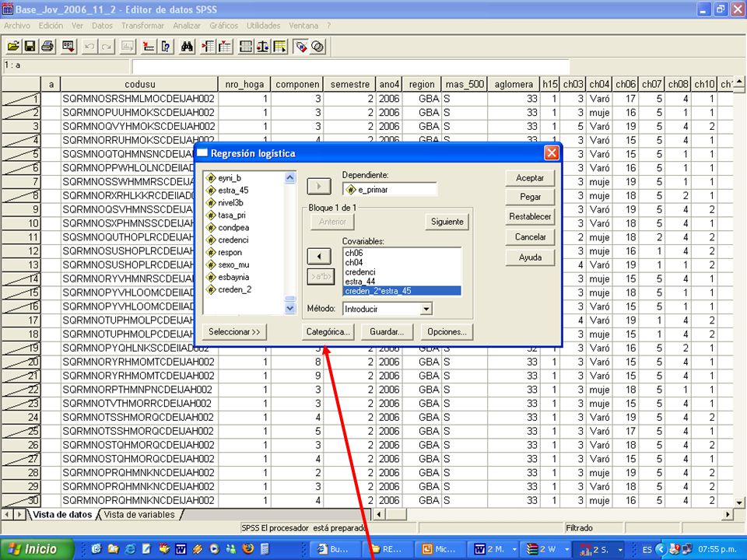Open the Edición menu

coord(51,26)
